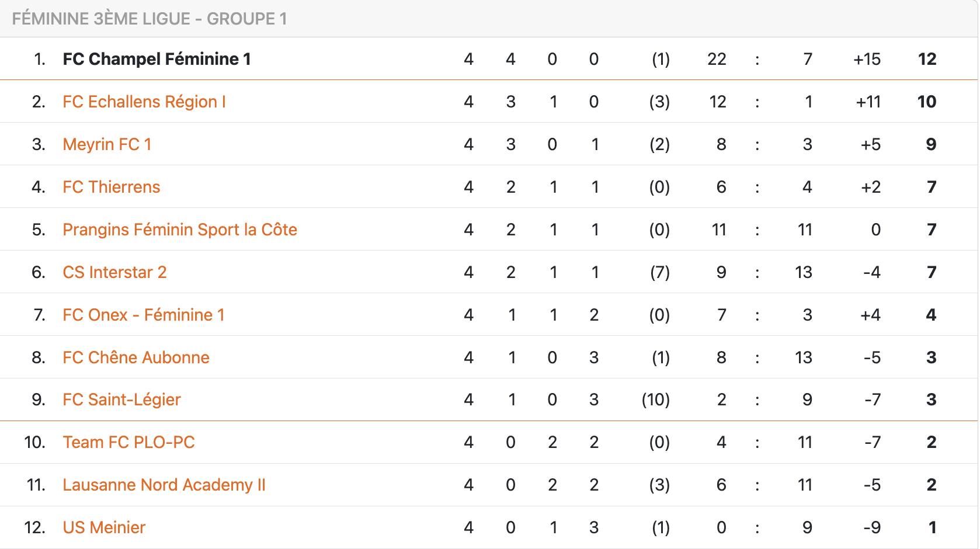This screenshot has width=980, height=549.
Task: Open Team FC PLO-PC link
Action: [x=128, y=442]
